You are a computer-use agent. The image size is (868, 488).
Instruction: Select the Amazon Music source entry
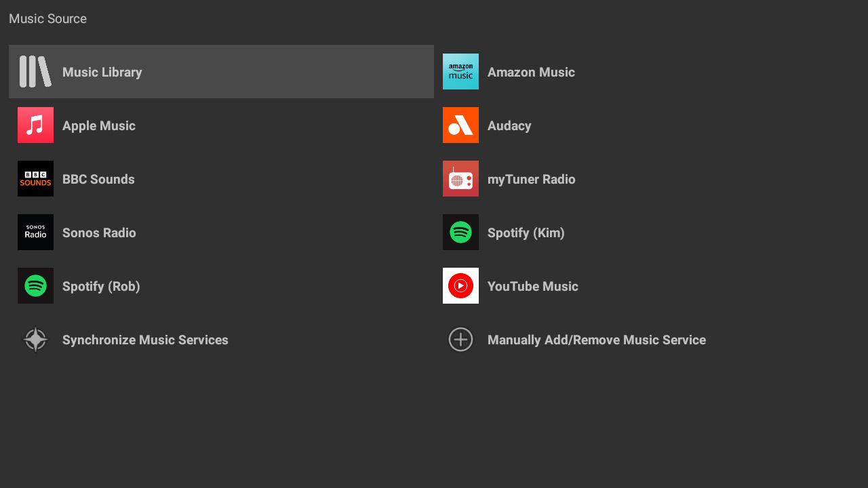click(531, 71)
